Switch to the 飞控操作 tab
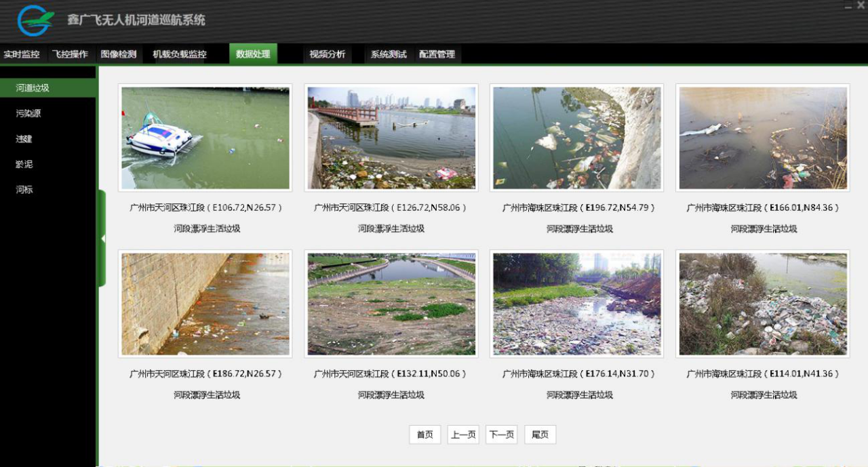The image size is (868, 467). 71,54
